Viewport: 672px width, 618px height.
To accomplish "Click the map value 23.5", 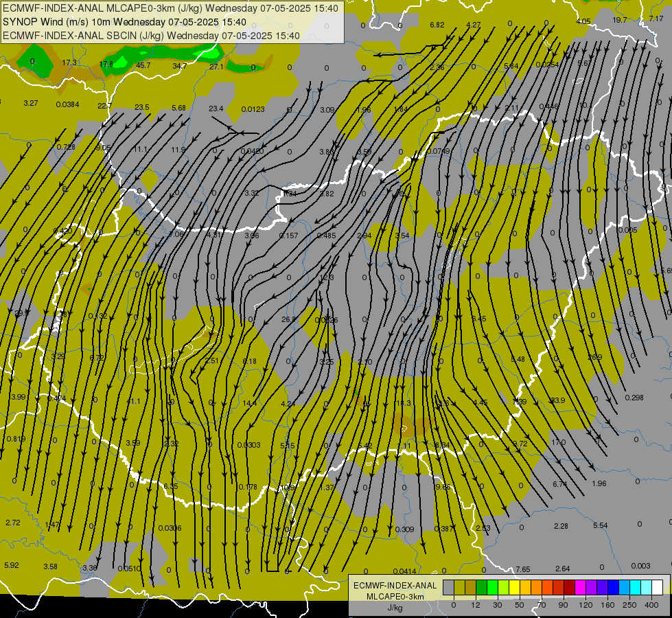I will click(x=142, y=107).
